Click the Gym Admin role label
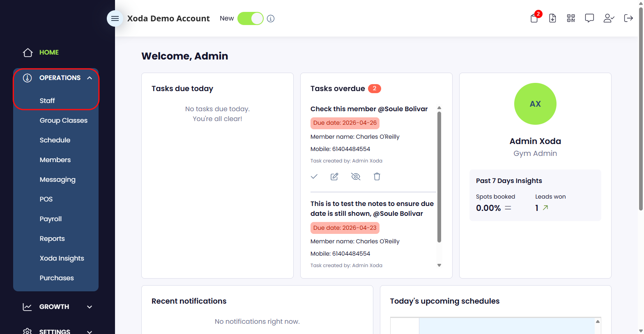This screenshot has width=644, height=334. [535, 153]
